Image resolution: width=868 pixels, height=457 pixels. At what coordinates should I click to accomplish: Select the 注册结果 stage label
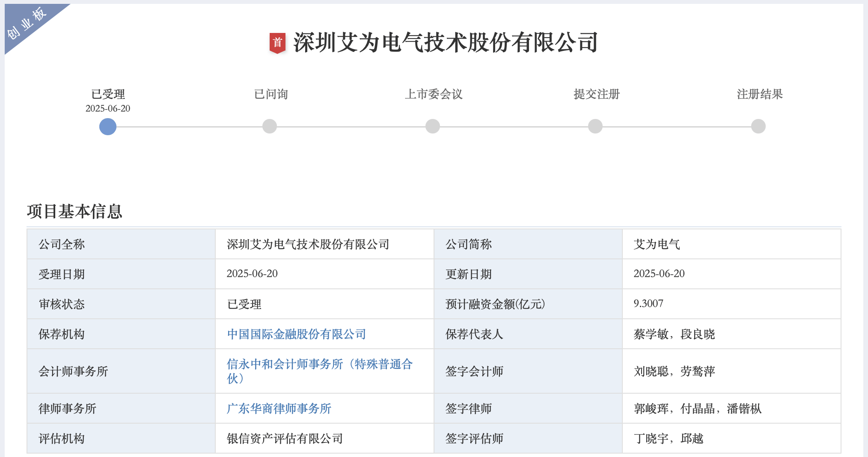760,94
